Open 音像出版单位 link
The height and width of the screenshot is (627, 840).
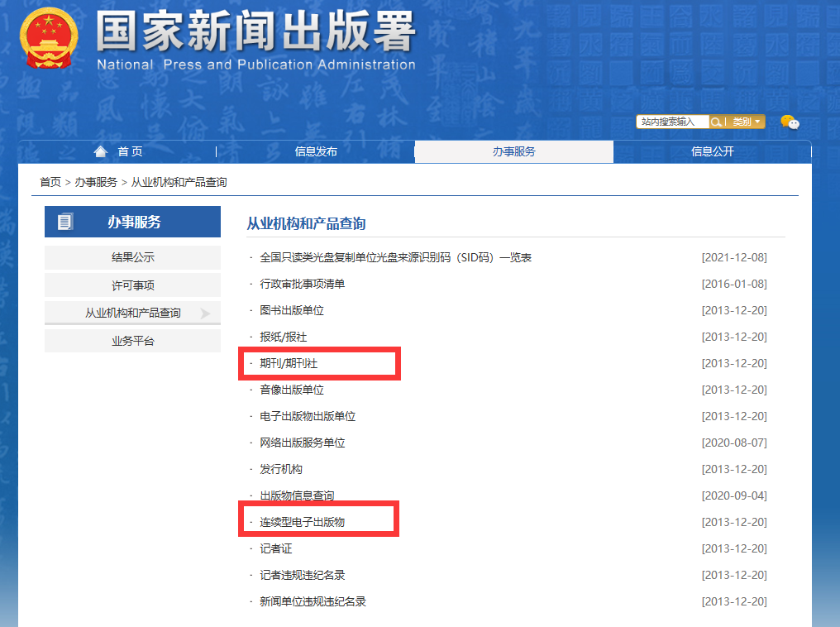(291, 390)
